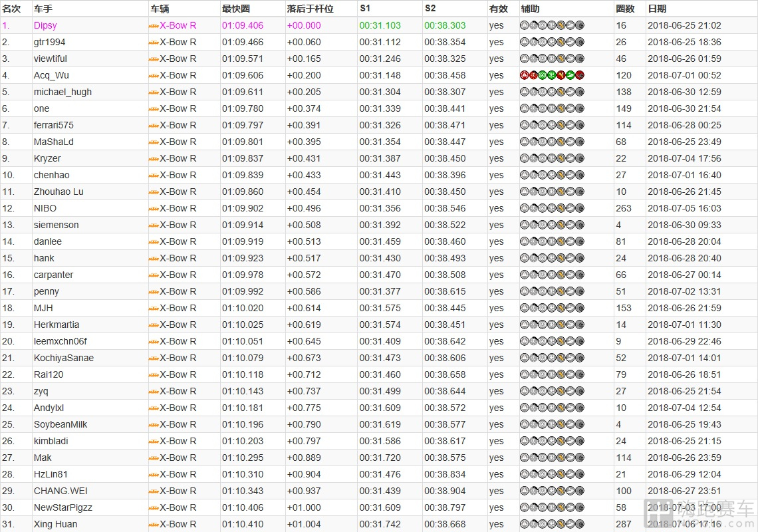Sort by the 辅助 column header

531,9
